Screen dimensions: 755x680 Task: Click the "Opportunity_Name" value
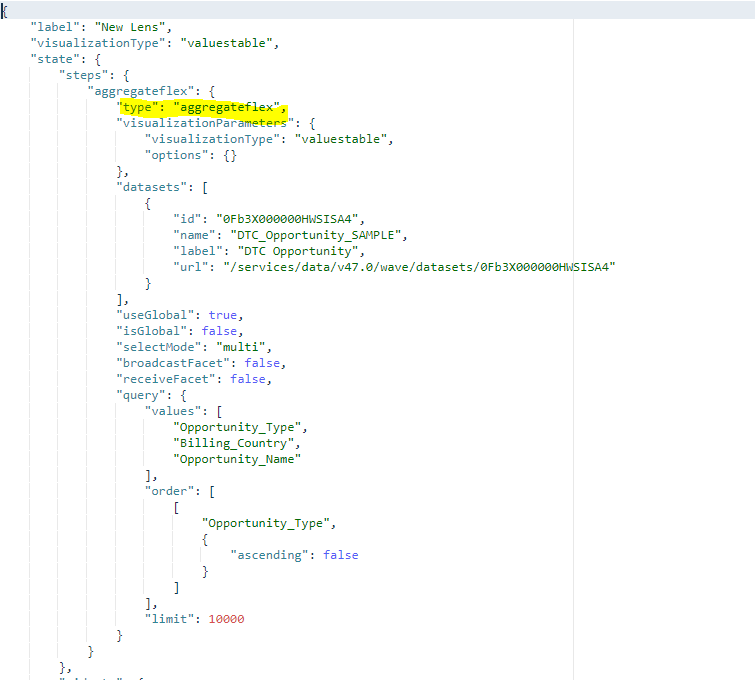click(x=236, y=459)
